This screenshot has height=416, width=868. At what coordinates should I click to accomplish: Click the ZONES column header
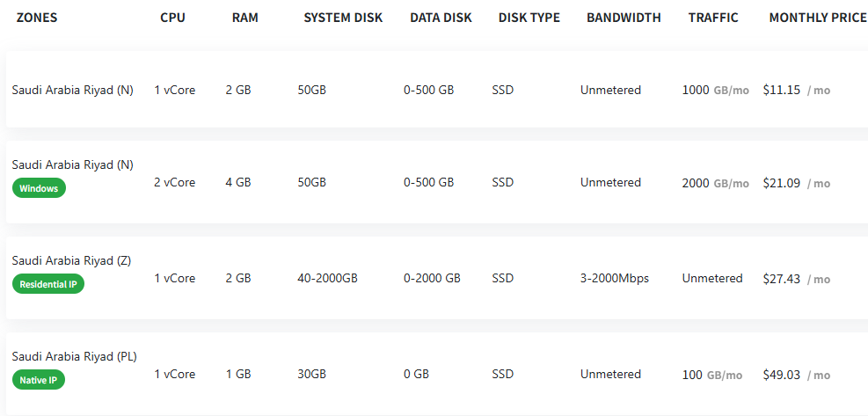tap(37, 18)
